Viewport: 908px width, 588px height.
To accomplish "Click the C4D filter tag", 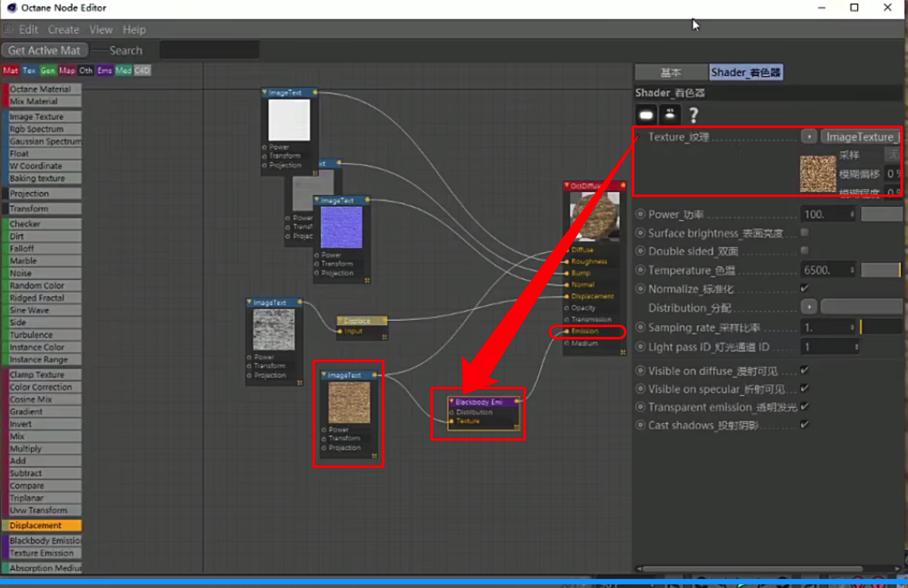I will pyautogui.click(x=142, y=71).
